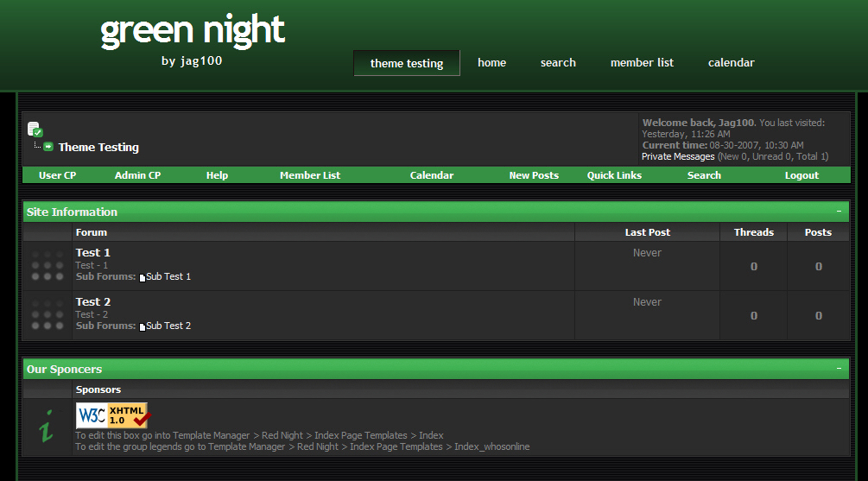This screenshot has height=481, width=868.
Task: Click the Test 2 forum status dots icon
Action: click(x=47, y=315)
